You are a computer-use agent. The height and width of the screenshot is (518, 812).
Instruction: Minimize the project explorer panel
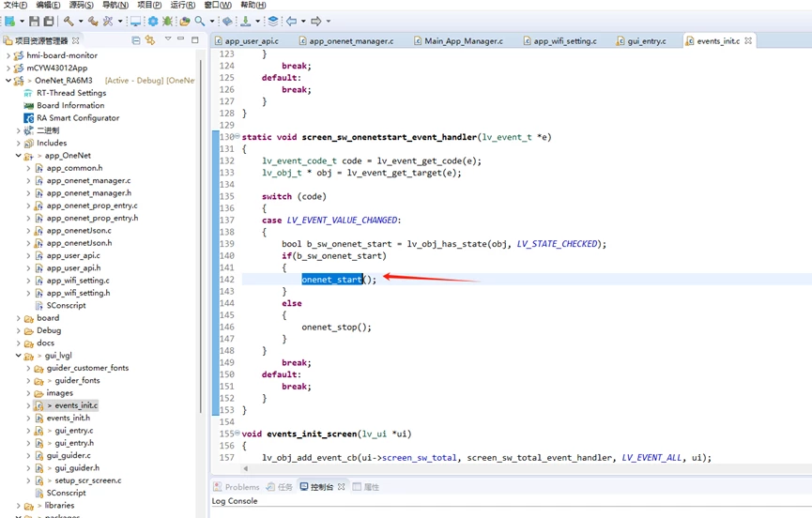point(181,38)
